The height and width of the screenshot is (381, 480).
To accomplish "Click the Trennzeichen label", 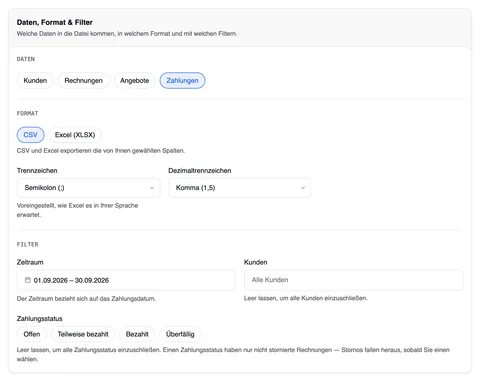I will click(37, 171).
